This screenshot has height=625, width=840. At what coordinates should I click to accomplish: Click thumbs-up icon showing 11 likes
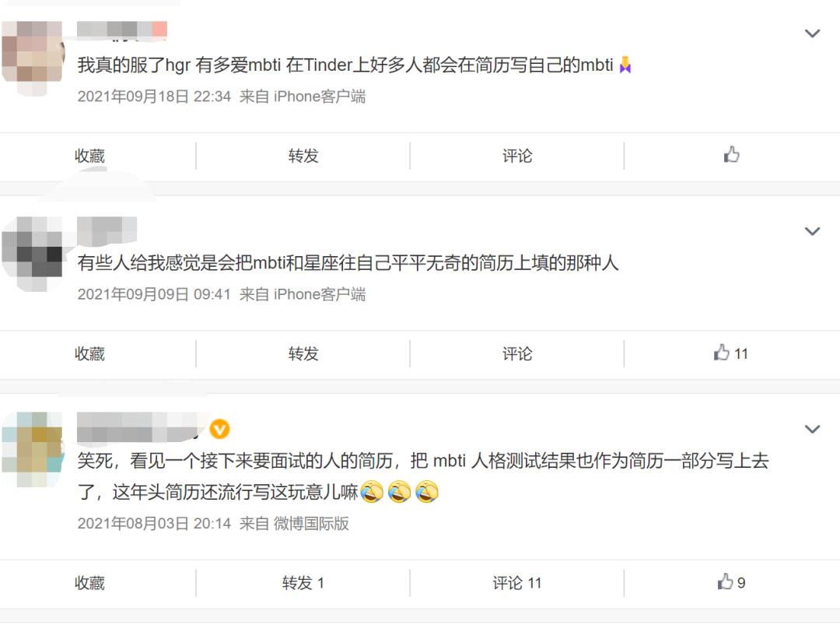(x=722, y=353)
